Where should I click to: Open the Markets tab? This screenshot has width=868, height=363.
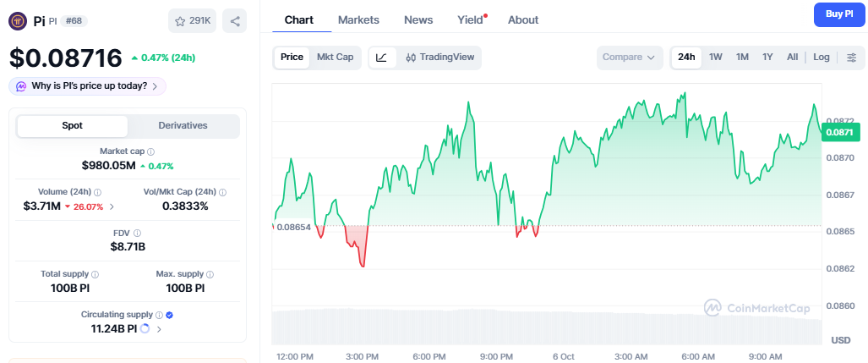tap(358, 20)
